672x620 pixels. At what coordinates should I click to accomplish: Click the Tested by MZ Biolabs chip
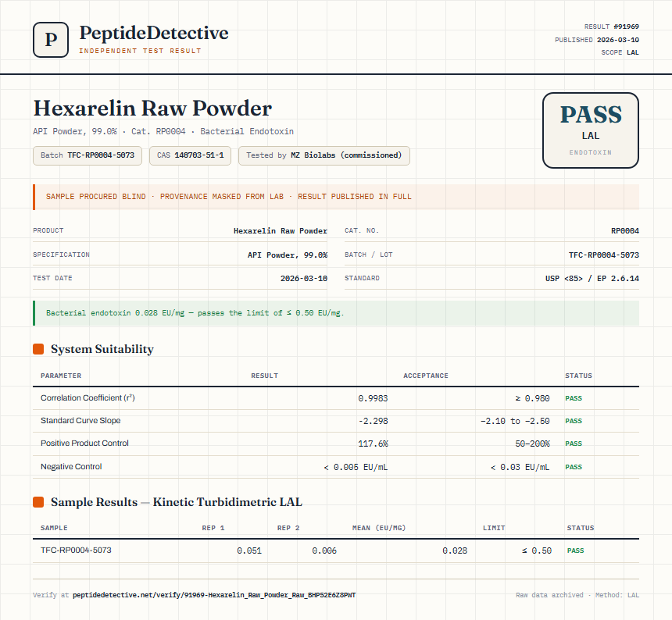pos(324,155)
